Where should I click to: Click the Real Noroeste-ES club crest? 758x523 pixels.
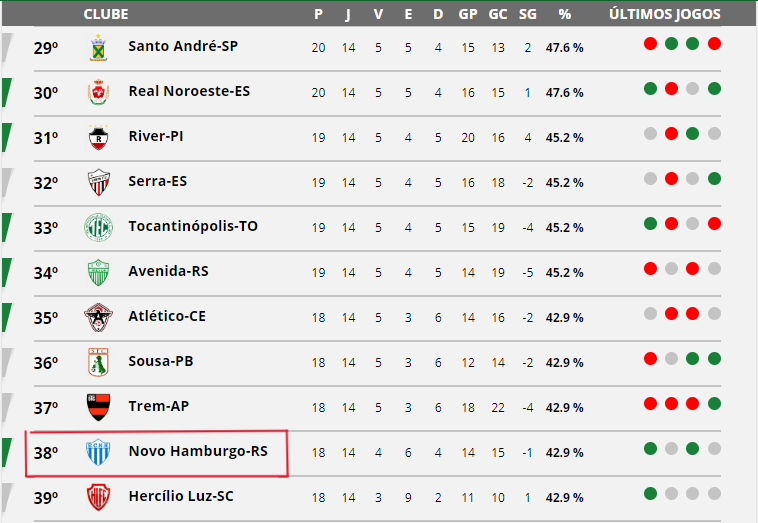click(99, 92)
